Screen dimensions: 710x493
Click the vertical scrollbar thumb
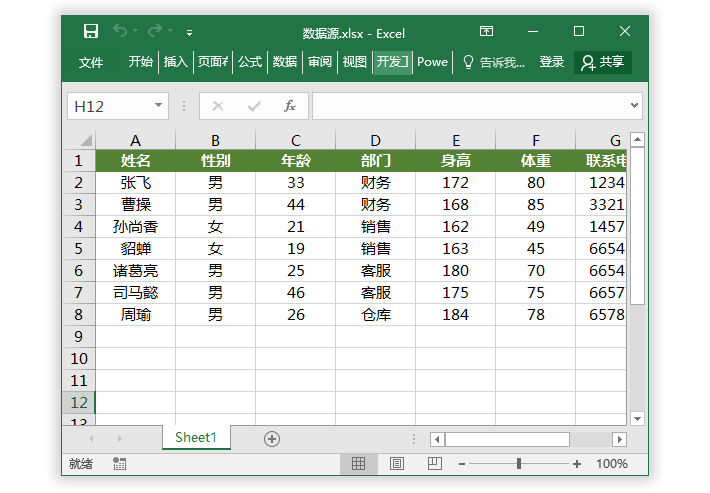(637, 226)
